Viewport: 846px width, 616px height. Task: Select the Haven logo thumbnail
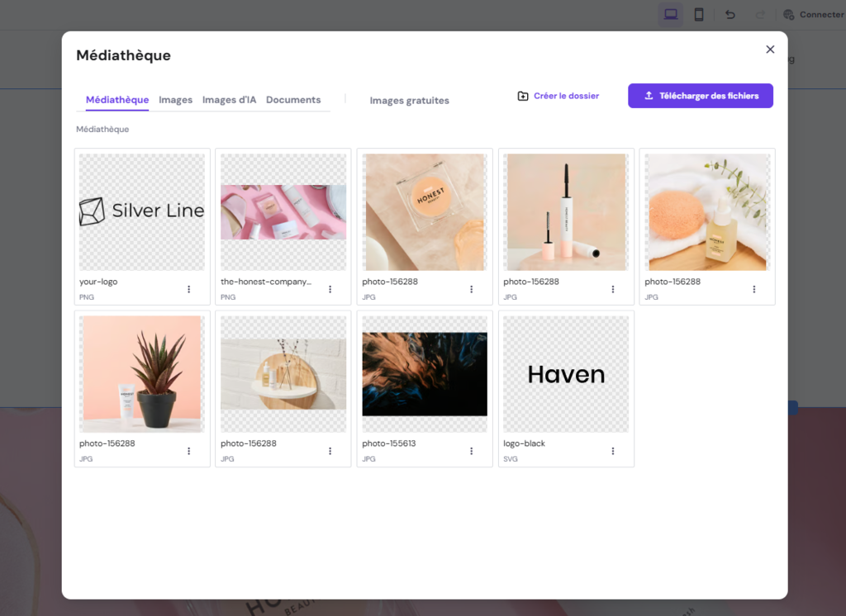[x=565, y=373]
